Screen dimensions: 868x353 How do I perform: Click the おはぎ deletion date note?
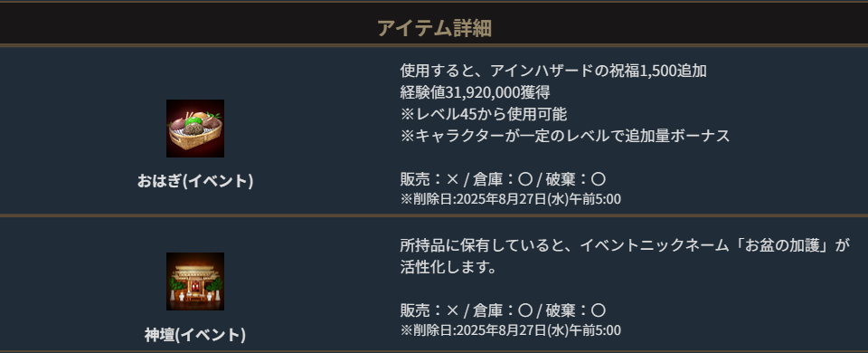(510, 199)
